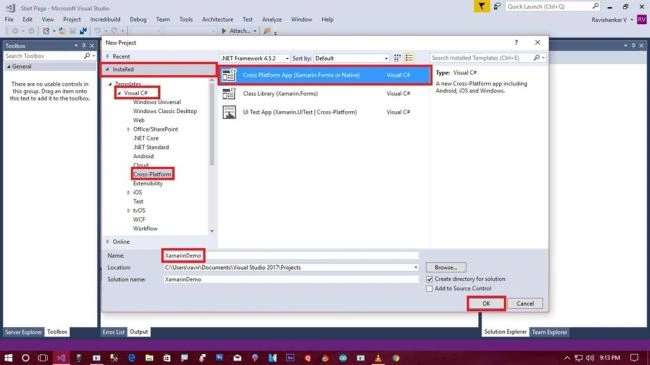Image resolution: width=650 pixels, height=365 pixels.
Task: Expand the Online templates section
Action: 107,242
